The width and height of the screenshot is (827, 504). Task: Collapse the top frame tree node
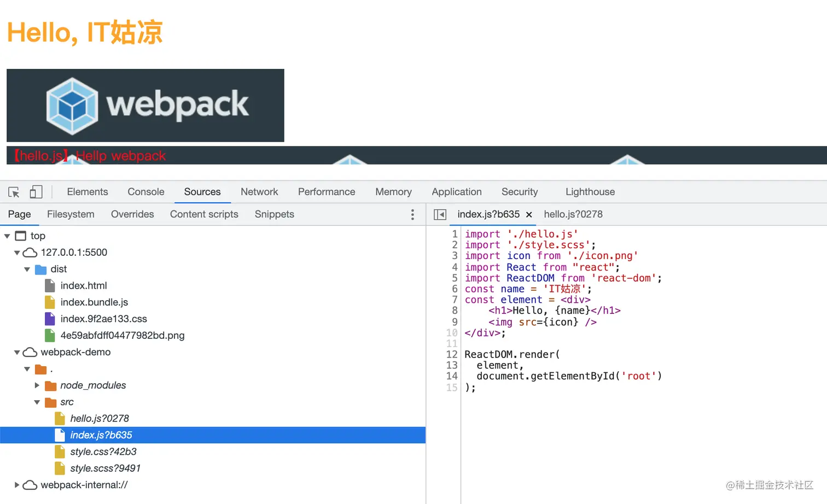[7, 236]
